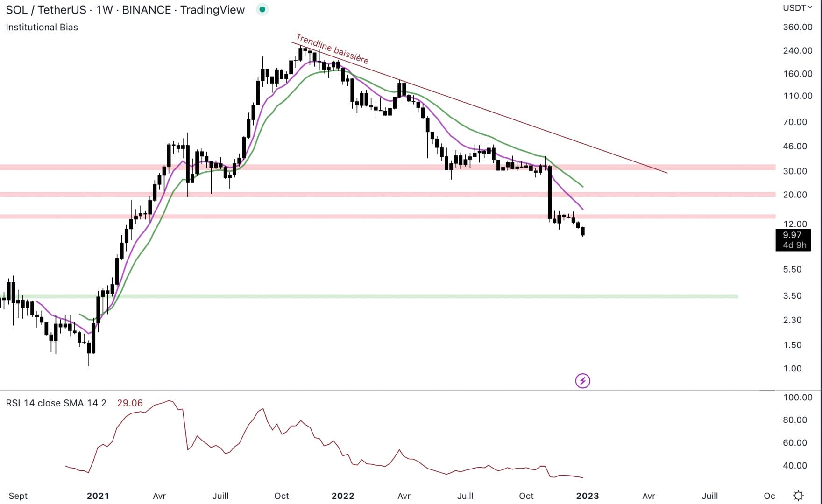Click the SOL / TetherUS symbol title
The width and height of the screenshot is (822, 504).
125,10
